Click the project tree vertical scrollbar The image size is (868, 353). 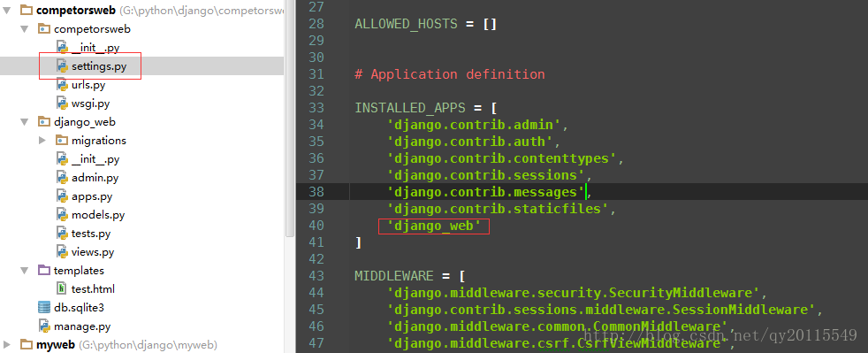[289, 117]
